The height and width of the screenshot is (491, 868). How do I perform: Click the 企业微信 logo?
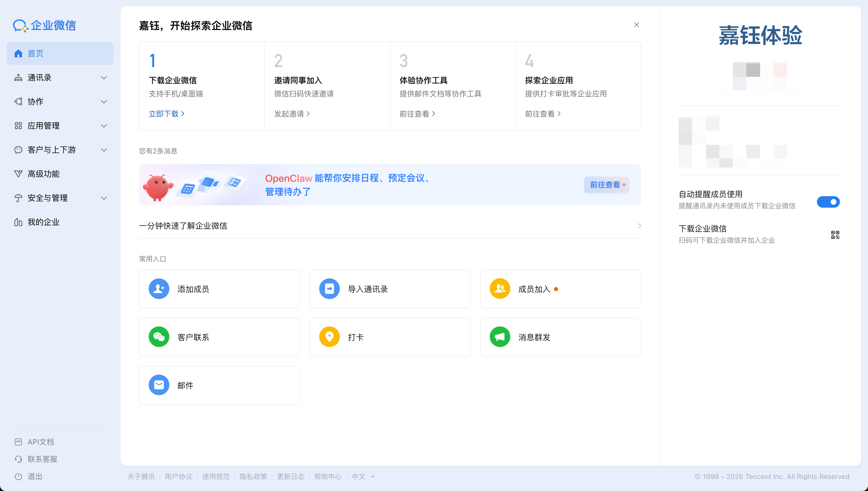coord(45,25)
